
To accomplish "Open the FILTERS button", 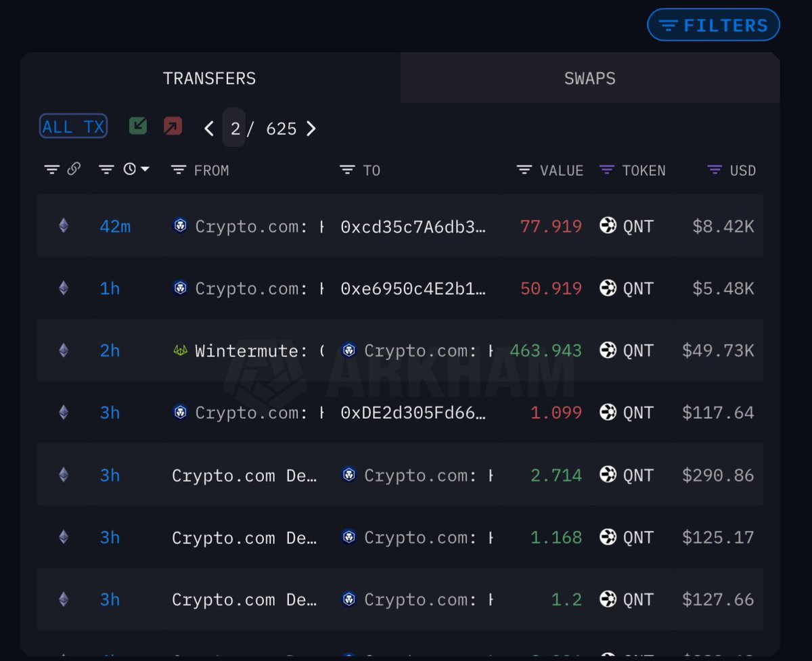I will 713,26.
